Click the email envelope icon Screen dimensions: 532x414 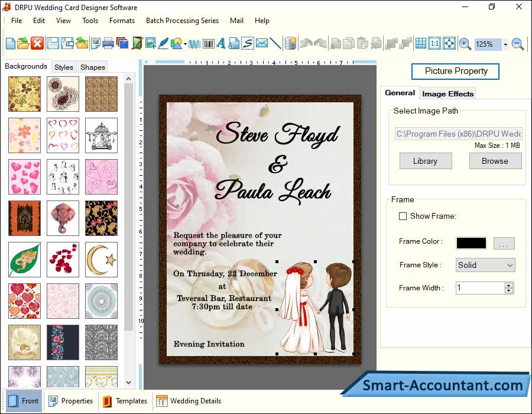(262, 44)
